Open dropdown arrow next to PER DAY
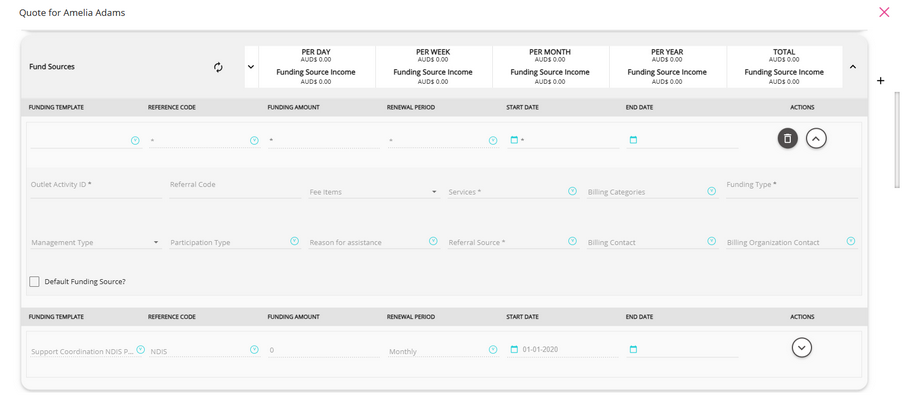The image size is (907, 395). coord(251,67)
